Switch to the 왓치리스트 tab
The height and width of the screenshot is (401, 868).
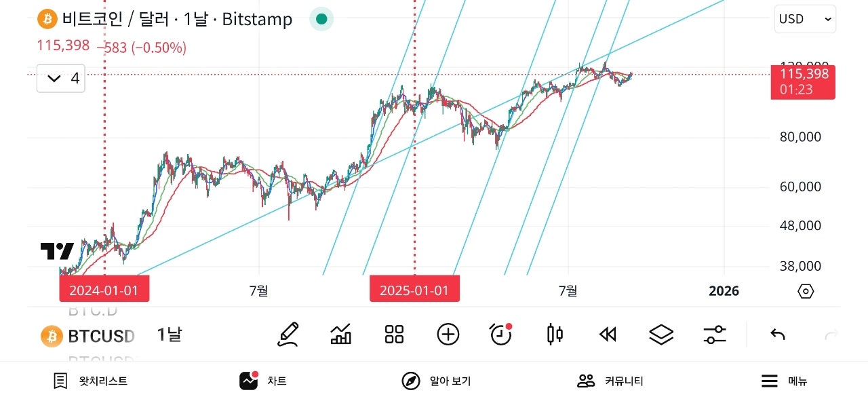(91, 381)
